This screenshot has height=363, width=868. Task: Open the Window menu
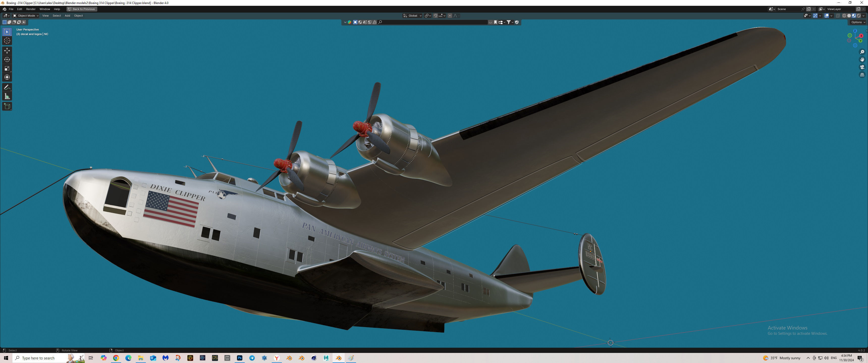pos(44,9)
